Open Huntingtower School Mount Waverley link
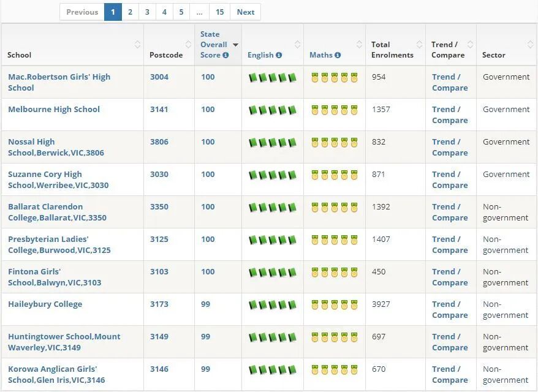Viewport: 538px width, 392px height. [64, 342]
